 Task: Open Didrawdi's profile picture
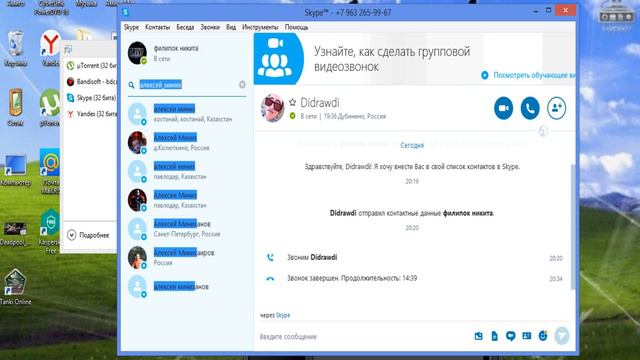[273, 108]
